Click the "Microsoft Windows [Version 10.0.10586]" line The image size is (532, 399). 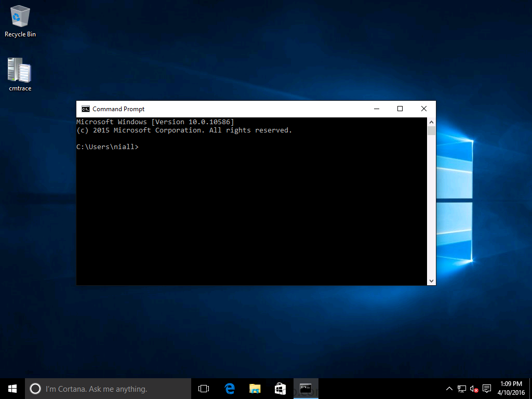click(155, 122)
